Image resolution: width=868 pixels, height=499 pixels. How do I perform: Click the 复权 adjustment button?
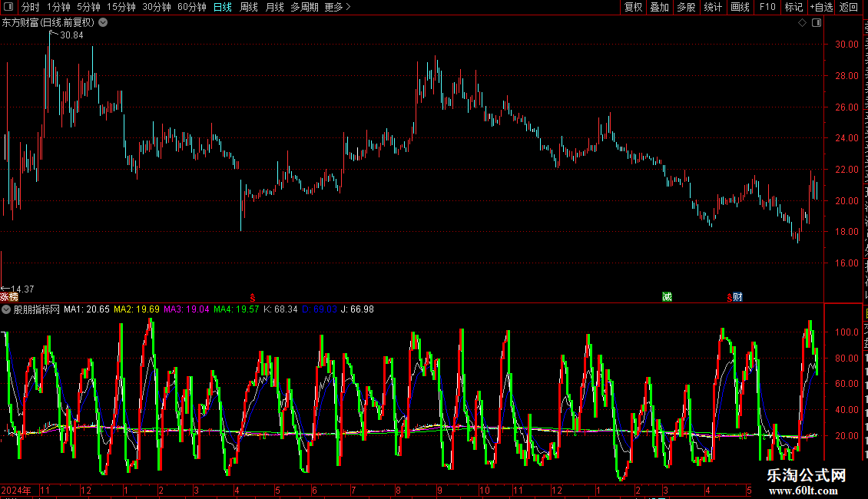click(633, 7)
